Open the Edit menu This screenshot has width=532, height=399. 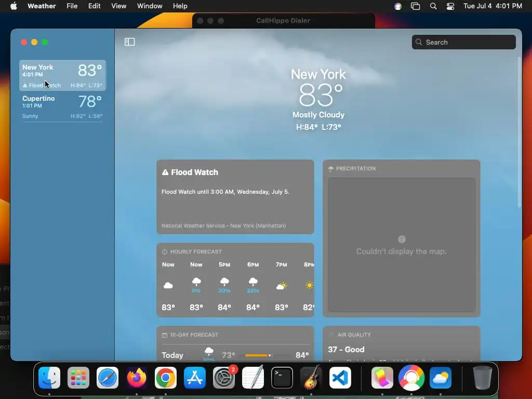(x=95, y=6)
